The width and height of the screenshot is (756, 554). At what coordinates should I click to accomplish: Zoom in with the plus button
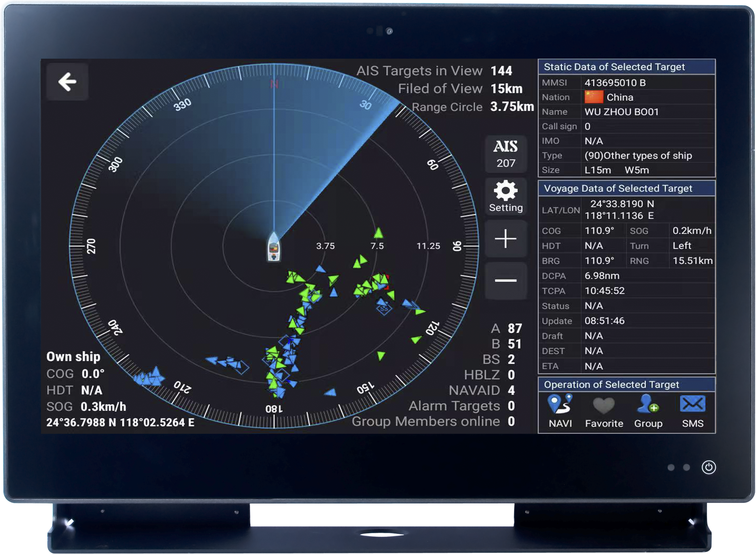tap(505, 239)
